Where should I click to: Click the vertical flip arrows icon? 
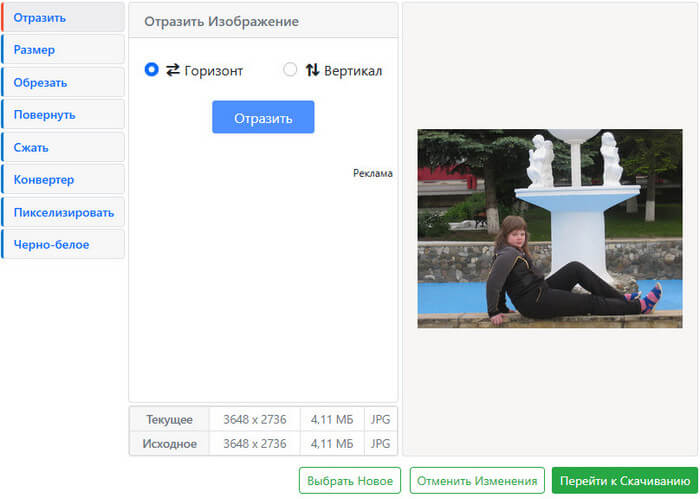click(x=312, y=70)
